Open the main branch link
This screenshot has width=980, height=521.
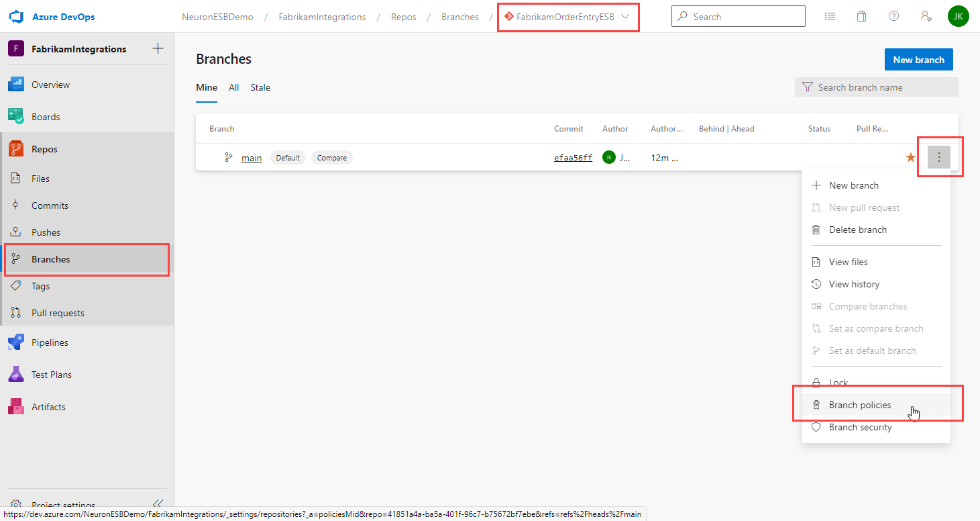pyautogui.click(x=252, y=158)
